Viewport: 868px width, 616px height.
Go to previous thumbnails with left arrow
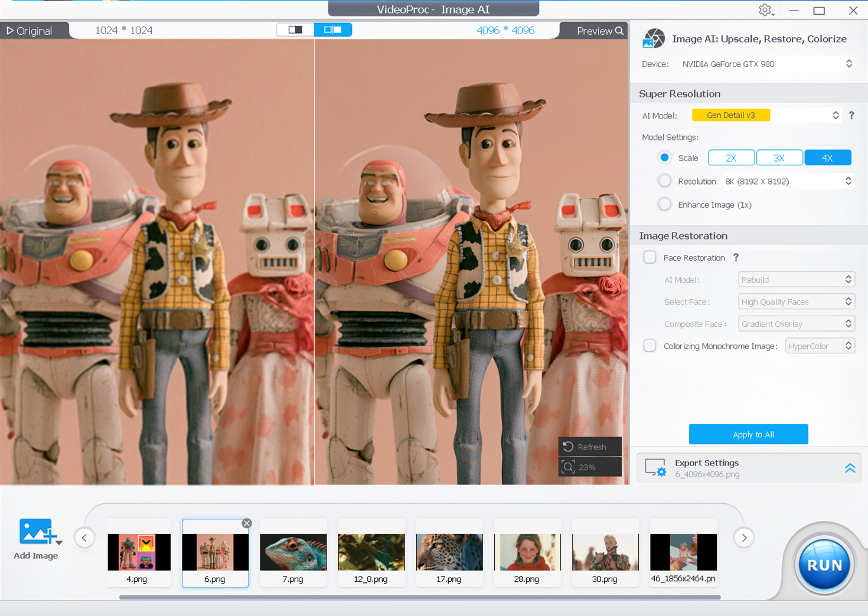[84, 538]
